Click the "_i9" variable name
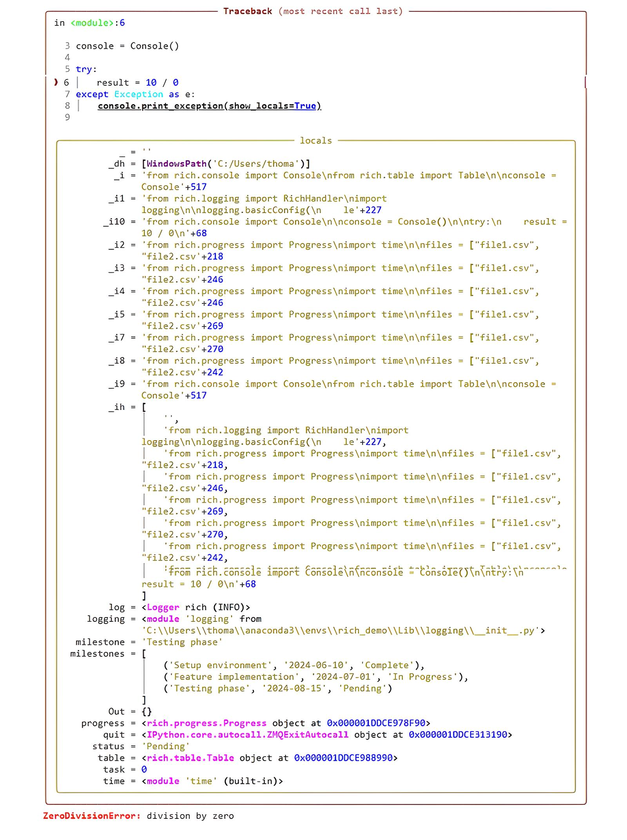 click(117, 384)
